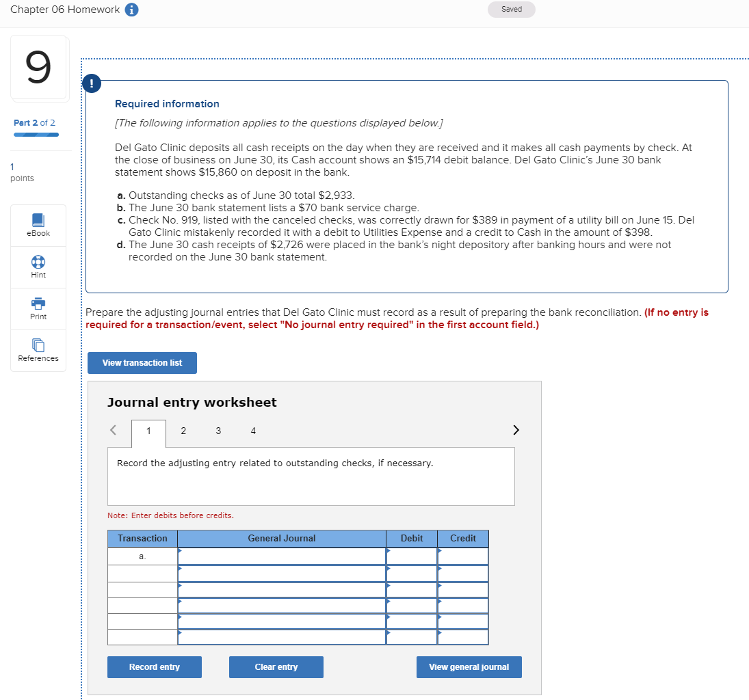Open the Hint for this question

pyautogui.click(x=38, y=267)
